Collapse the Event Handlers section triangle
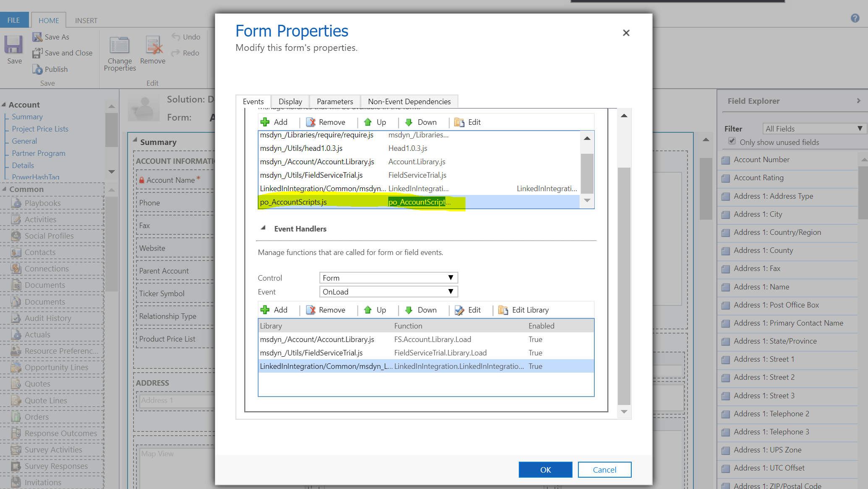 tap(263, 228)
